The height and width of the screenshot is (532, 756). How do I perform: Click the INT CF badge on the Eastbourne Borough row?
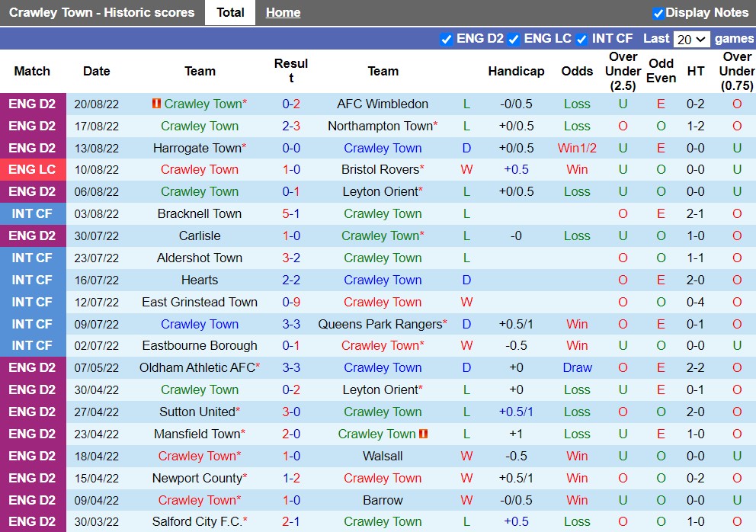(33, 345)
